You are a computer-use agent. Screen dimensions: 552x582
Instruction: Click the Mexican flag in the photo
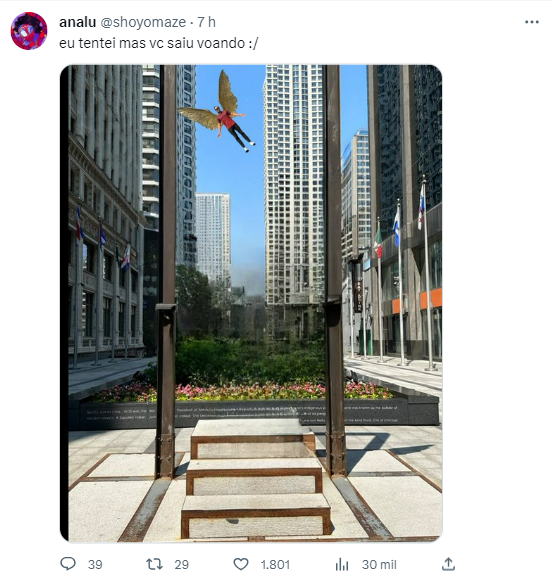[378, 242]
